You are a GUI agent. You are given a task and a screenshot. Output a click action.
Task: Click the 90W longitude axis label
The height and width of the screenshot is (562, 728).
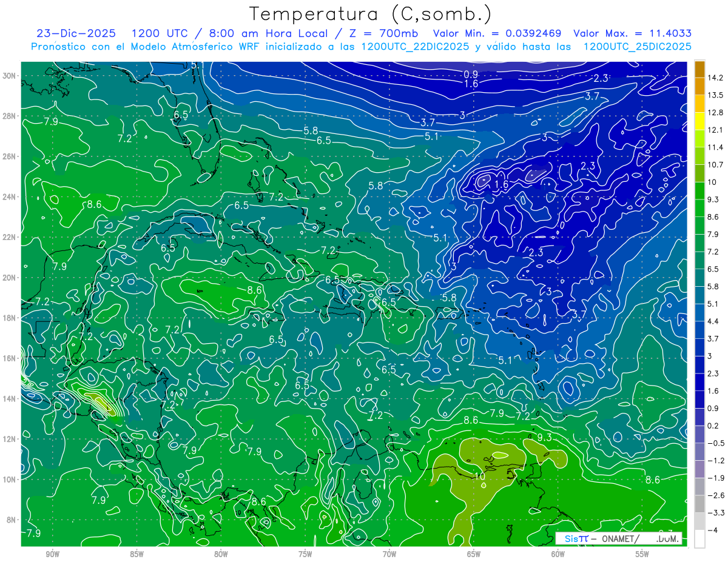pyautogui.click(x=52, y=555)
